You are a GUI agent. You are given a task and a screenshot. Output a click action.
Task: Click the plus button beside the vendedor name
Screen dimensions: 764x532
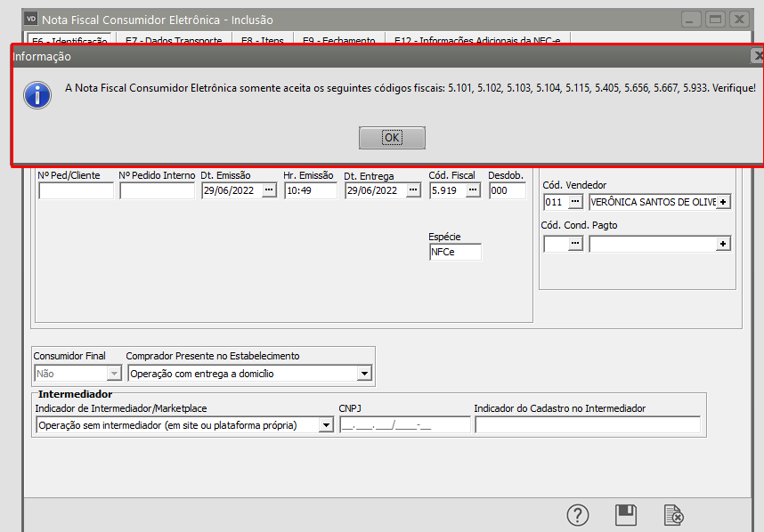pos(723,202)
